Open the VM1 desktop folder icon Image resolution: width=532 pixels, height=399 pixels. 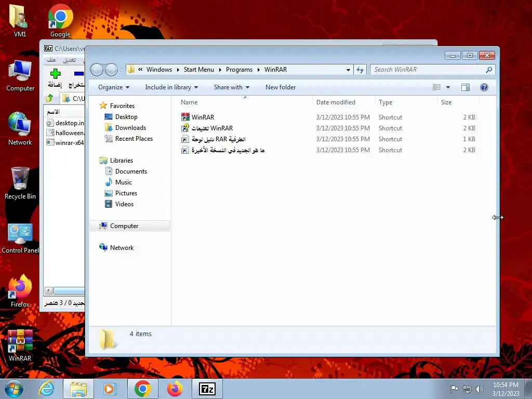point(20,20)
